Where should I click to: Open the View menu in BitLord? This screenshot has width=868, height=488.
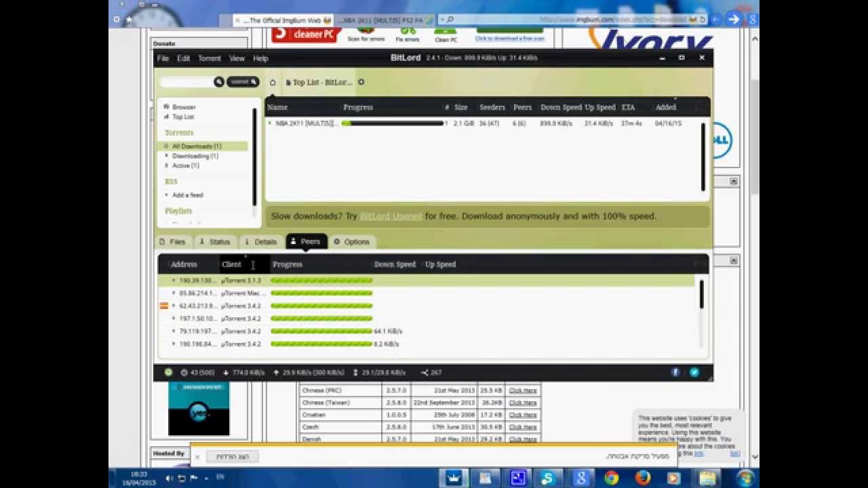point(237,58)
